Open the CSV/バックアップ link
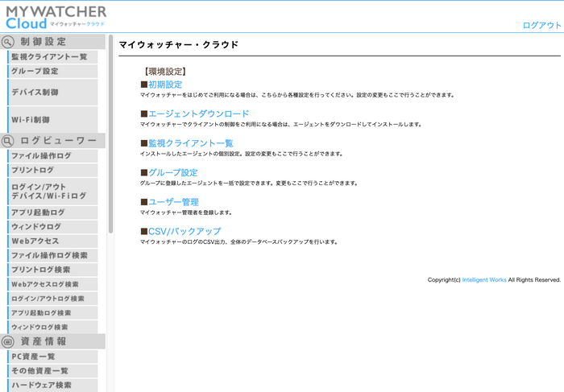Image resolution: width=564 pixels, height=392 pixels. pos(185,231)
